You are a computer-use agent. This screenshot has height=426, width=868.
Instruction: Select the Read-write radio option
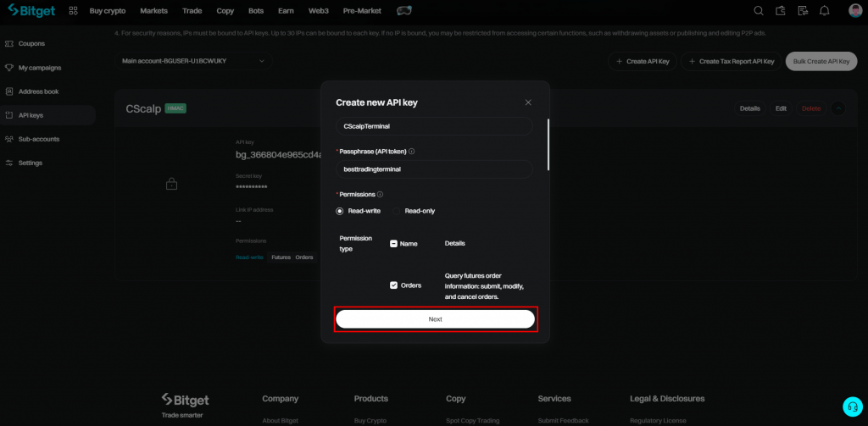(x=341, y=211)
